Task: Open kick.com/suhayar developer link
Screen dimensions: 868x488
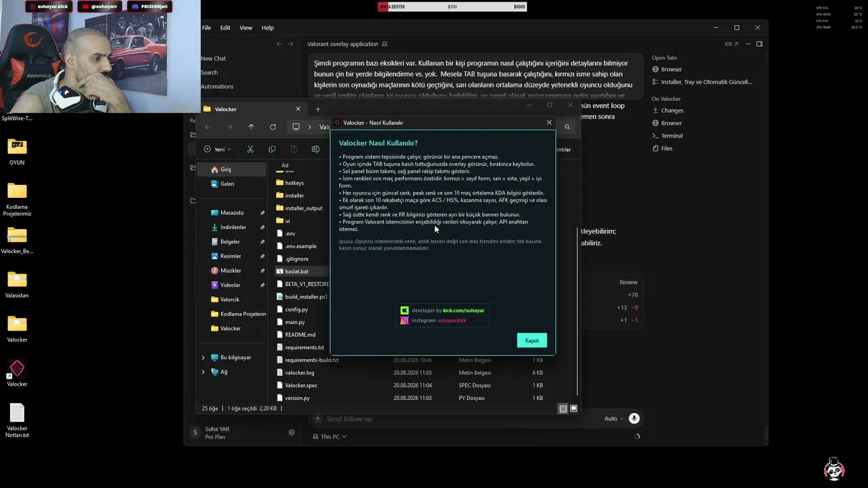Action: pos(464,310)
